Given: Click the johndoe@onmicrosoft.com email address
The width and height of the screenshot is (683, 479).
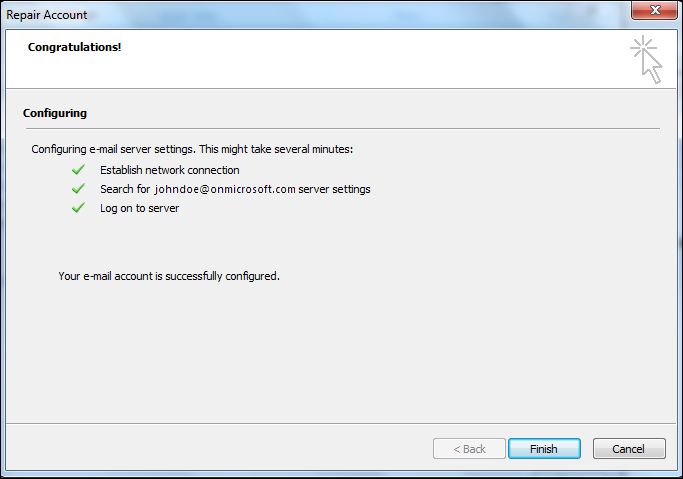Looking at the screenshot, I should pos(225,189).
